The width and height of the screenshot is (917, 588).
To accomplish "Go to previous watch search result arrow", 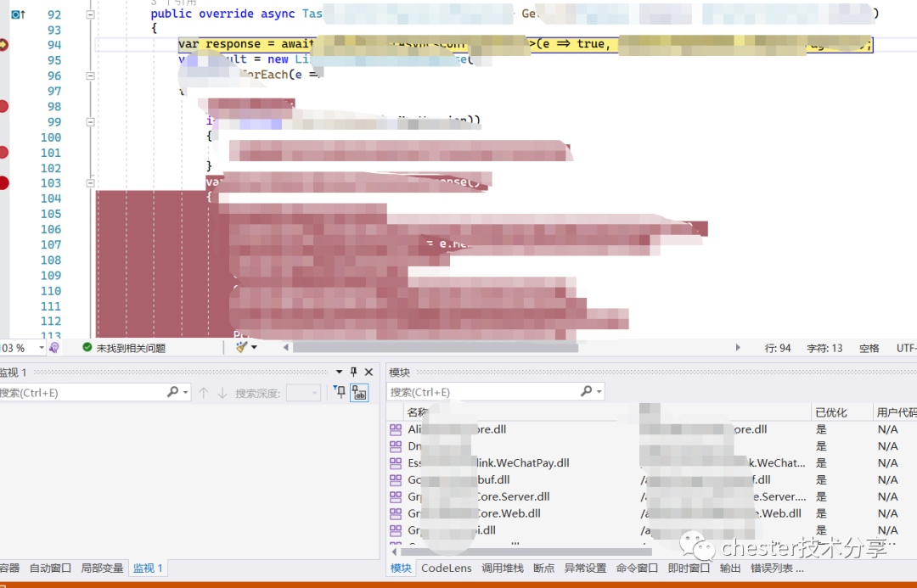I will point(204,393).
